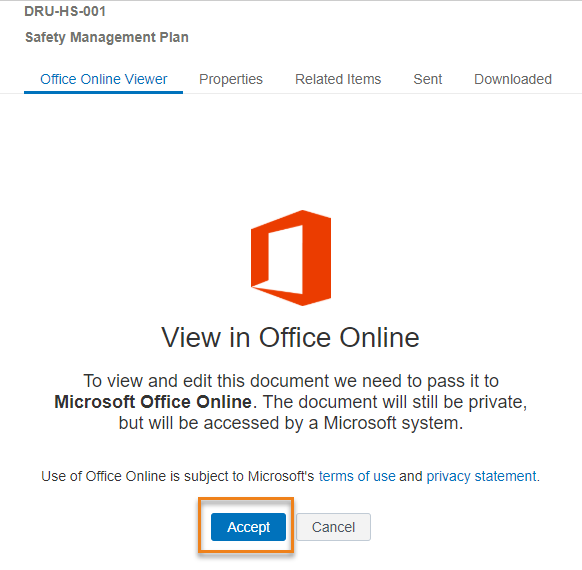Click the Safety Management Plan title
The height and width of the screenshot is (570, 582).
point(107,37)
